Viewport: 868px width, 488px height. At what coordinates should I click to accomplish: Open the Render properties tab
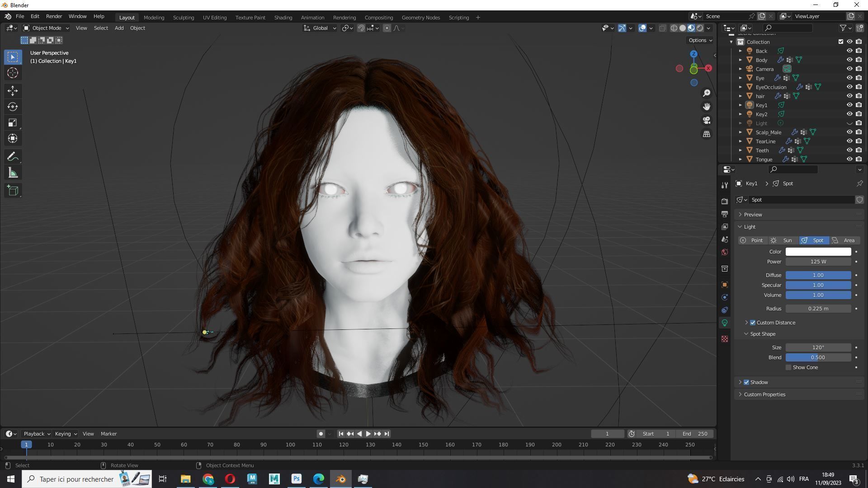[725, 201]
